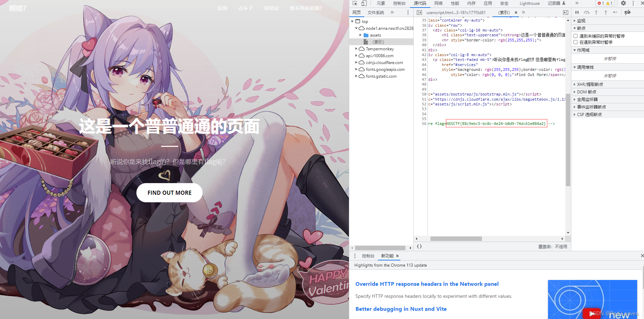
Task: Open Better debugging in Nuxt and Vite link
Action: click(401, 309)
